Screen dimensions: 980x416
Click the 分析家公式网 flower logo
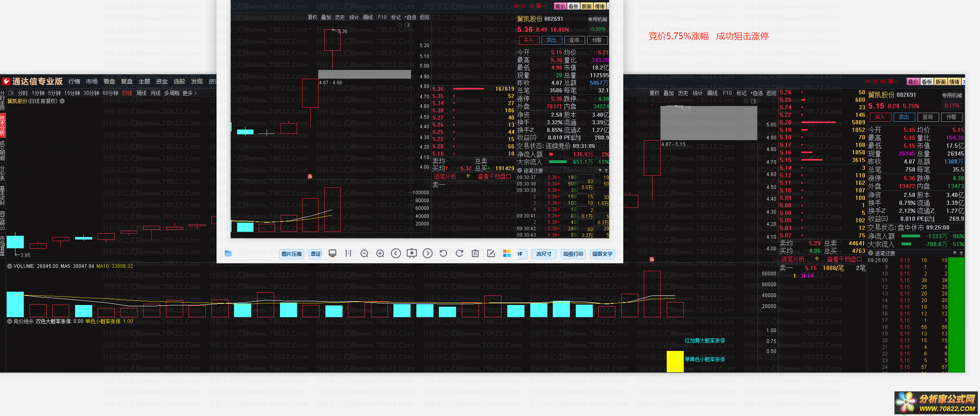tap(905, 403)
